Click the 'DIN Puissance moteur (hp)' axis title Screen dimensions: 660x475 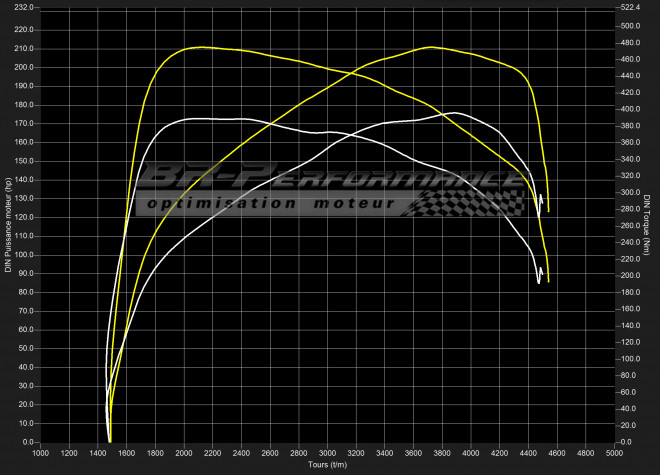(8, 224)
